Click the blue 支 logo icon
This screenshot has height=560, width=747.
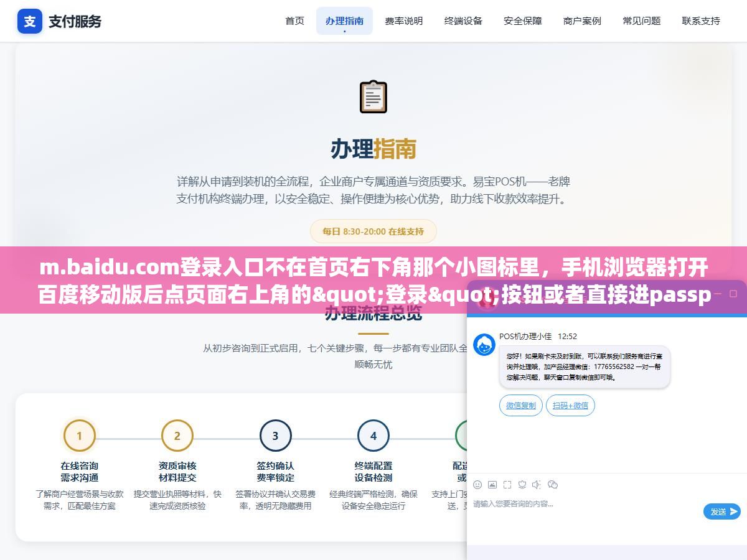click(x=30, y=21)
